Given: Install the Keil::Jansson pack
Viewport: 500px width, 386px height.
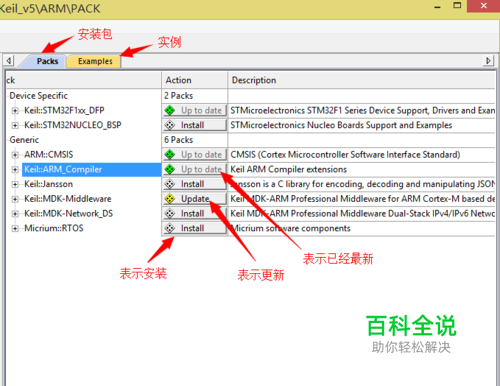Looking at the screenshot, I should pos(195,184).
